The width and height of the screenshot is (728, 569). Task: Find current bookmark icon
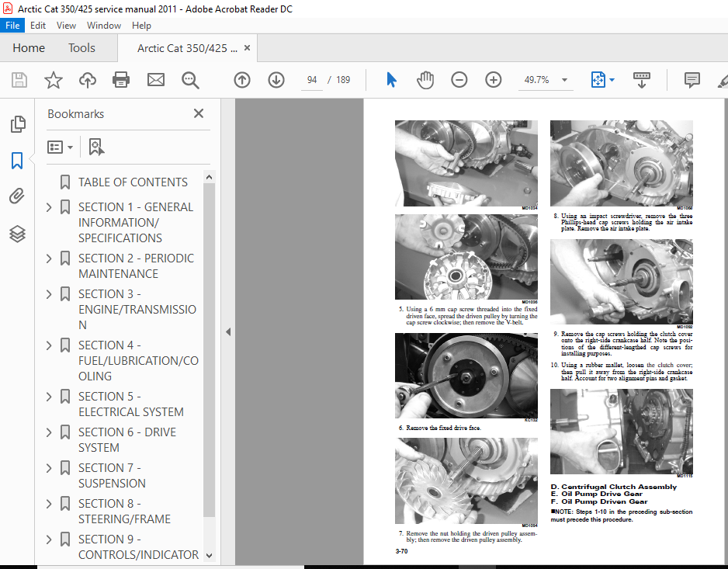pos(96,147)
